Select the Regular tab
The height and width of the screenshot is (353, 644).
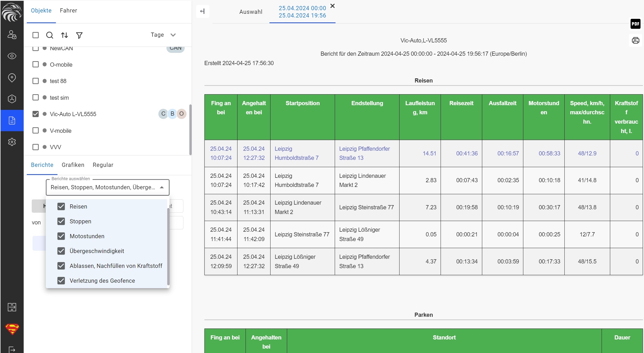103,165
